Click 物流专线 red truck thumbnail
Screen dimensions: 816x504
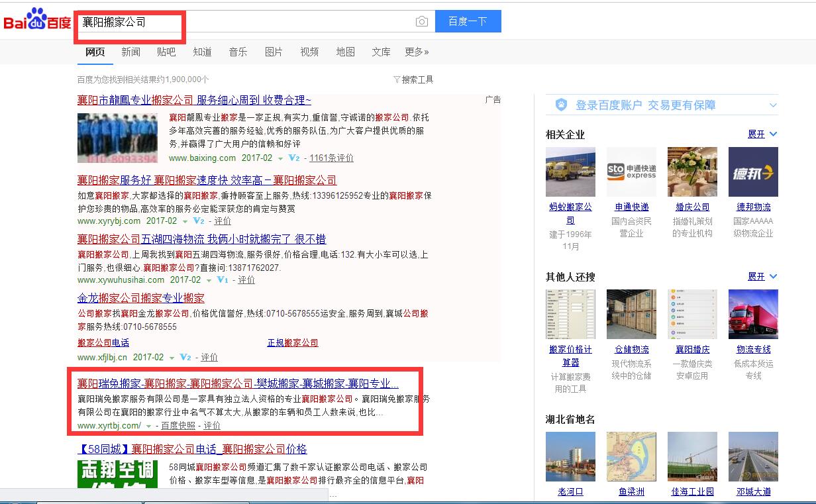point(753,314)
